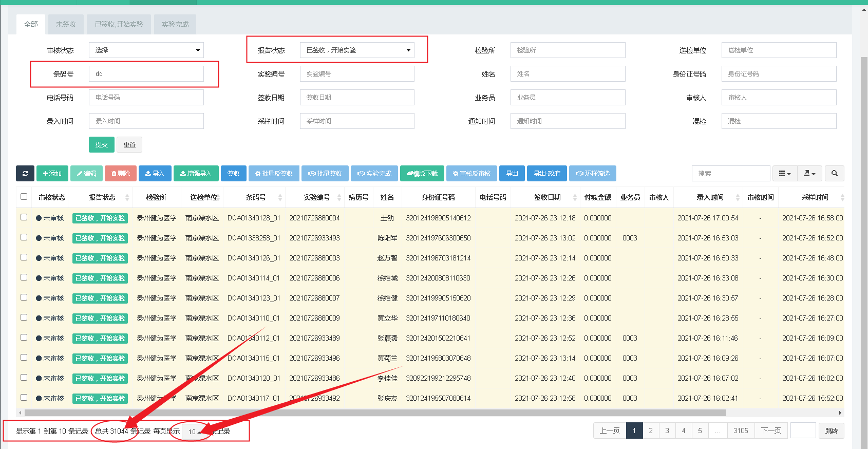
Task: Switch to the 未签收 tab
Action: 66,24
